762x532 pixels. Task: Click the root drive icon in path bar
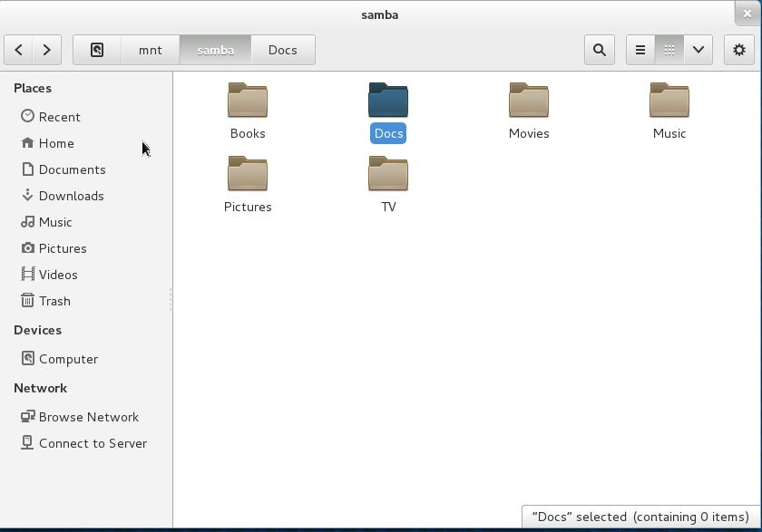pos(97,50)
